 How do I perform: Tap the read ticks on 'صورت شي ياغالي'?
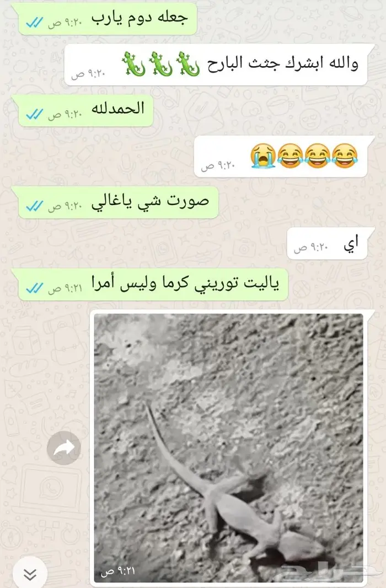coord(35,206)
